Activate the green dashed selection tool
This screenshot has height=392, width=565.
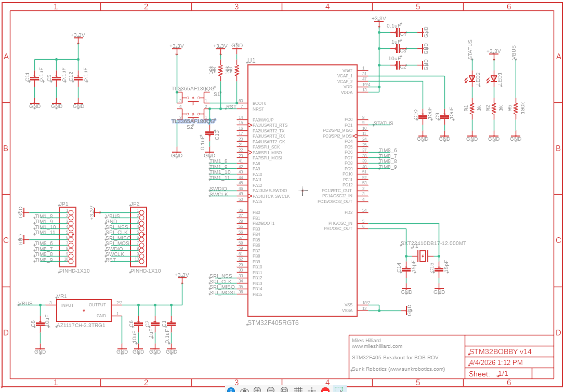coord(339,389)
